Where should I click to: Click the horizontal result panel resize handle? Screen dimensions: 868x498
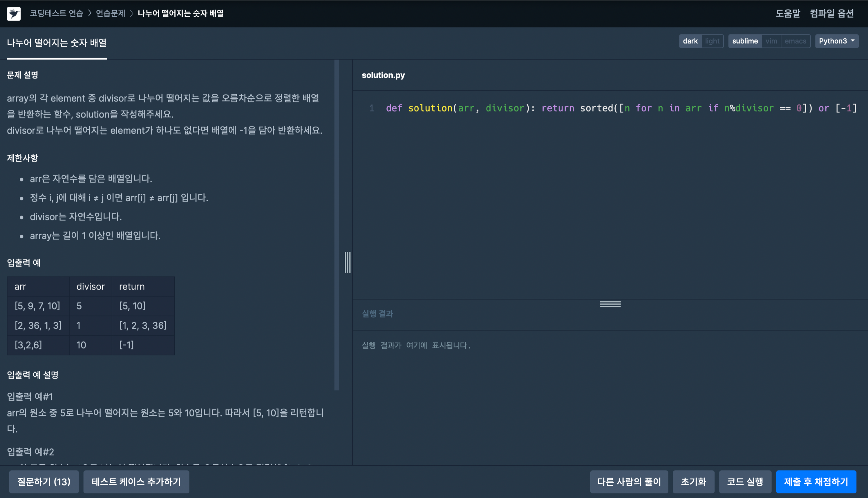click(x=610, y=304)
